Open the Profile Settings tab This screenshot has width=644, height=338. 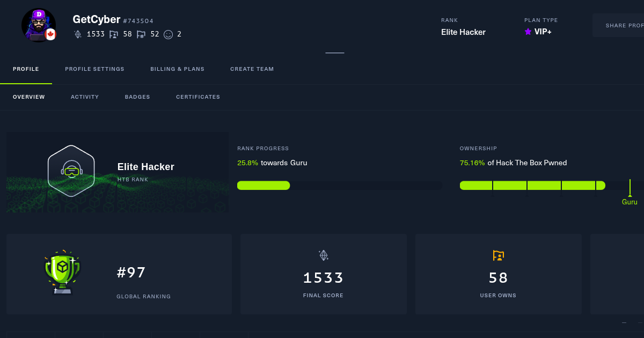[x=94, y=69]
